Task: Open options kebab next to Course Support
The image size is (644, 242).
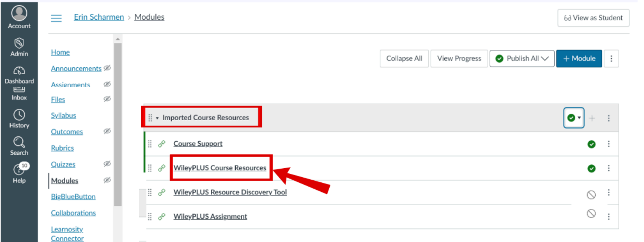Action: click(609, 144)
